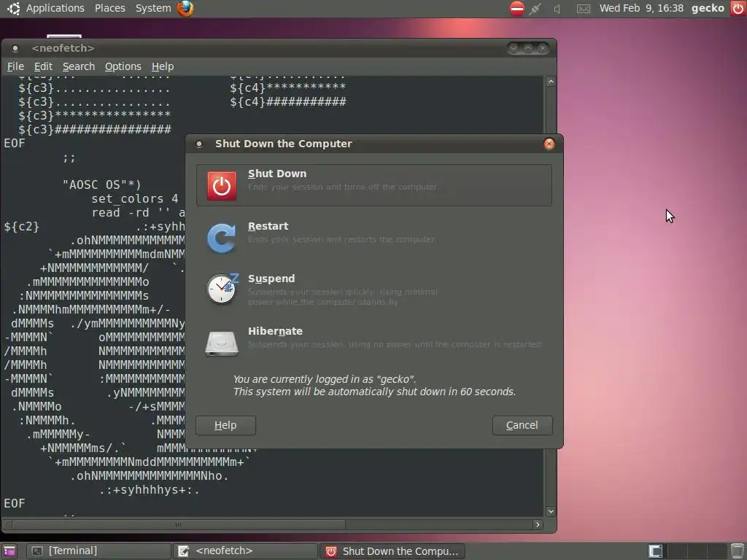
Task: Open the Search menu in neofetch editor
Action: [x=79, y=66]
